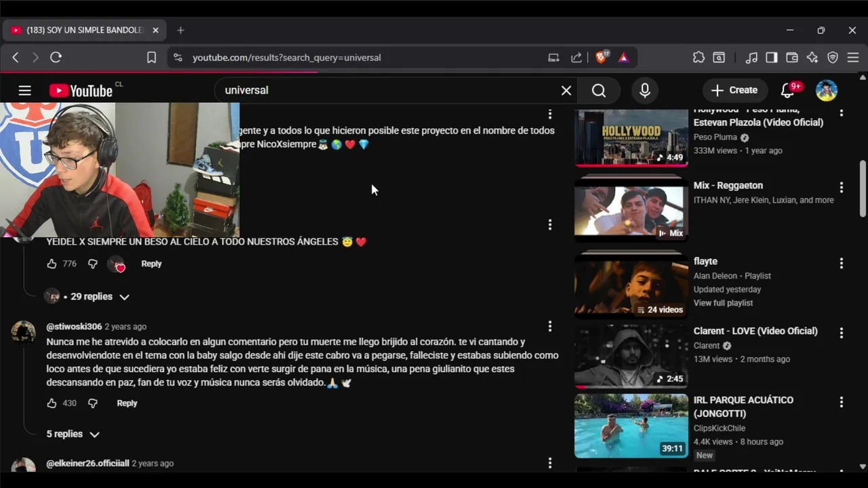
Task: Reply to the YEIDEL X SIEMPRE comment
Action: click(x=151, y=264)
